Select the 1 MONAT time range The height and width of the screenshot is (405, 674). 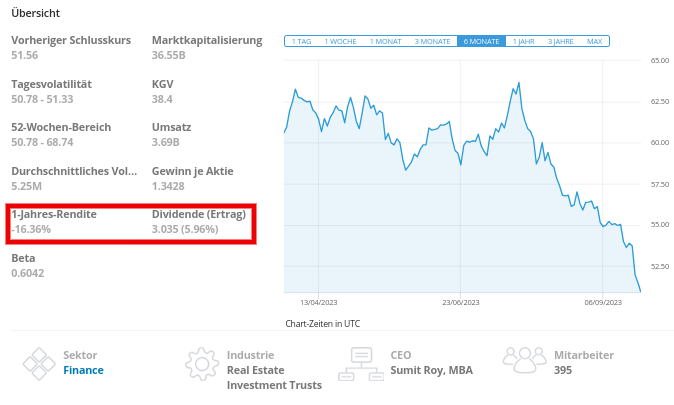[386, 41]
